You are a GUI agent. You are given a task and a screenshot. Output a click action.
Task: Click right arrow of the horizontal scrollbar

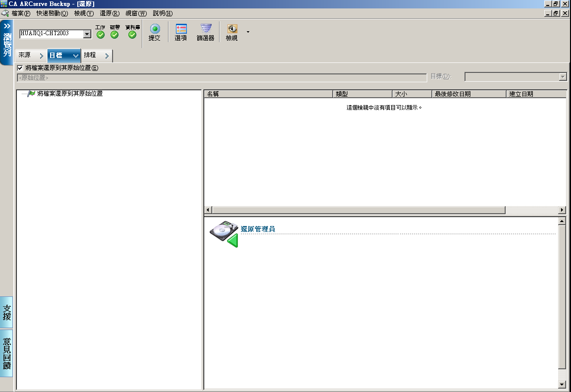click(x=562, y=210)
